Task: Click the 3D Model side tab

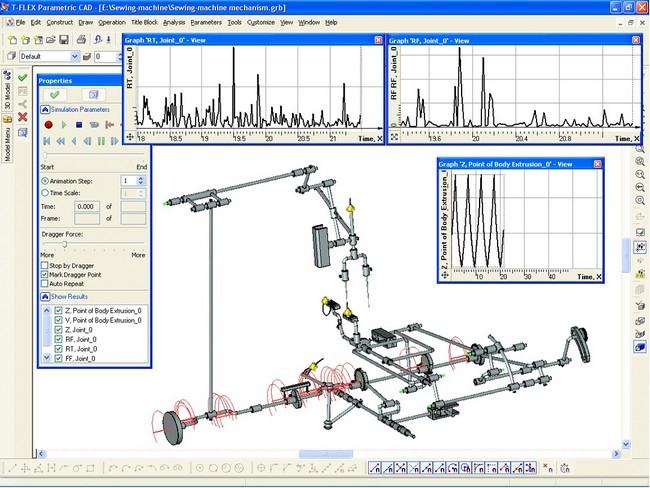Action: [x=6, y=92]
